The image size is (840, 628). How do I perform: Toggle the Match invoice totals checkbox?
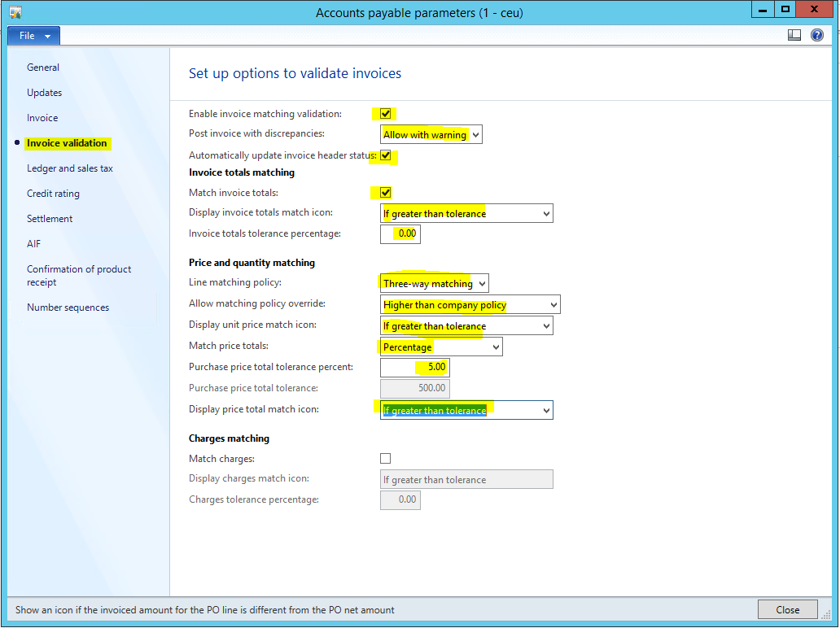tap(386, 193)
